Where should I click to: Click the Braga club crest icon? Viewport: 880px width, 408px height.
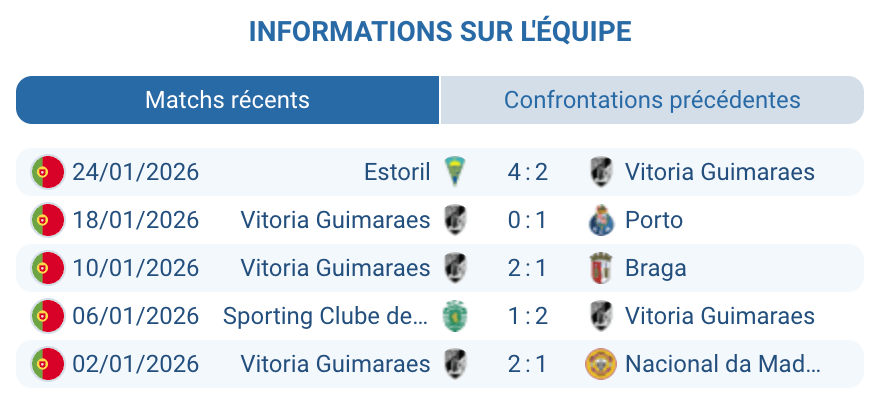[x=600, y=268]
